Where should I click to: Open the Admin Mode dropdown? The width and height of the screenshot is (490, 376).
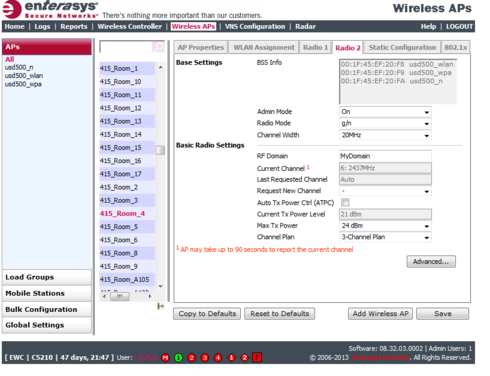point(385,112)
